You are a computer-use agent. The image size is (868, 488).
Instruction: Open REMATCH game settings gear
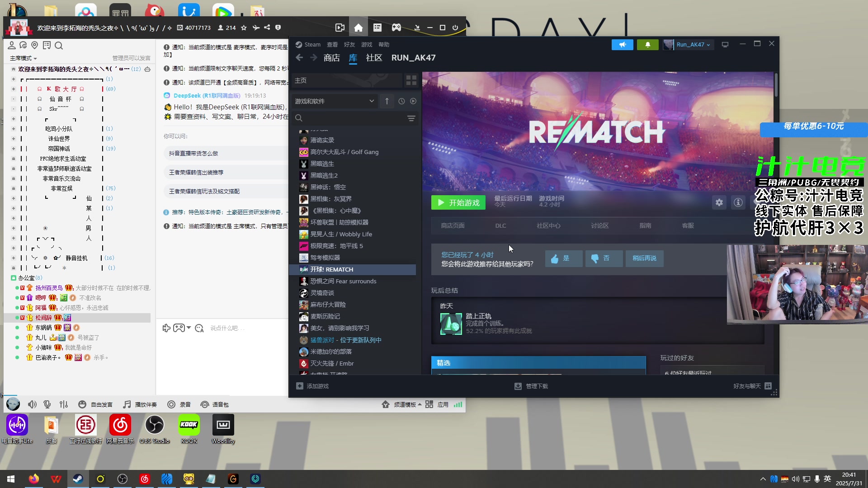[719, 203]
